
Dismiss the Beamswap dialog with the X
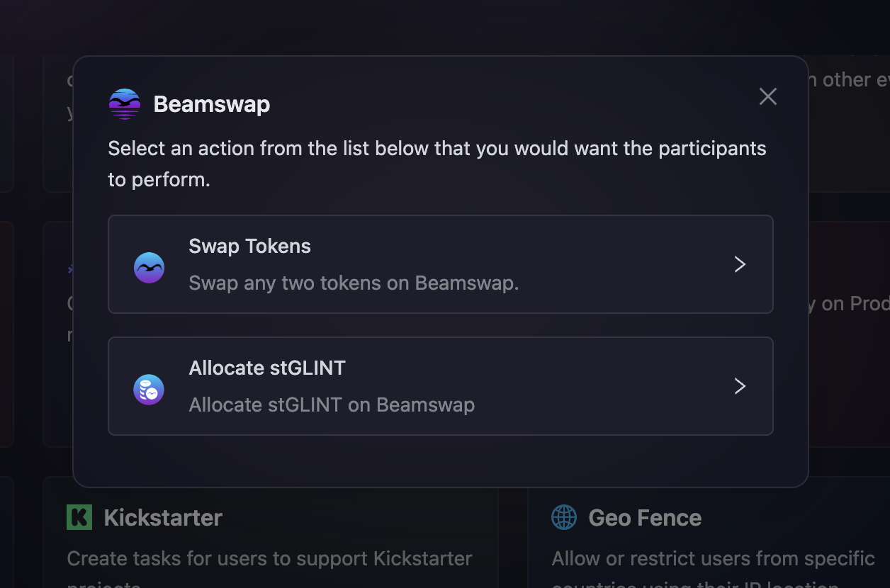tap(768, 96)
